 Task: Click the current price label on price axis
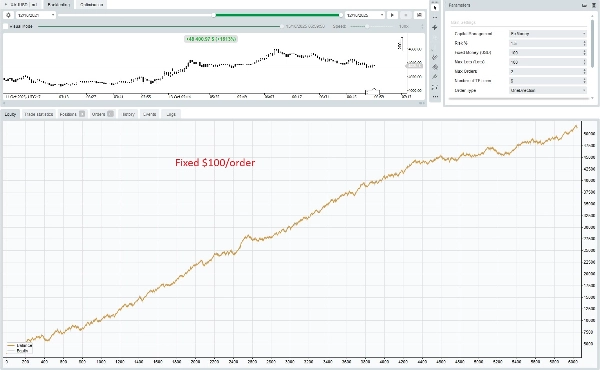click(414, 66)
